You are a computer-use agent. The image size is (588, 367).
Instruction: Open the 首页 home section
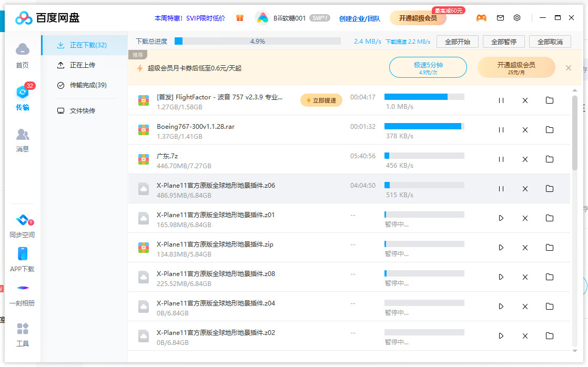(23, 56)
